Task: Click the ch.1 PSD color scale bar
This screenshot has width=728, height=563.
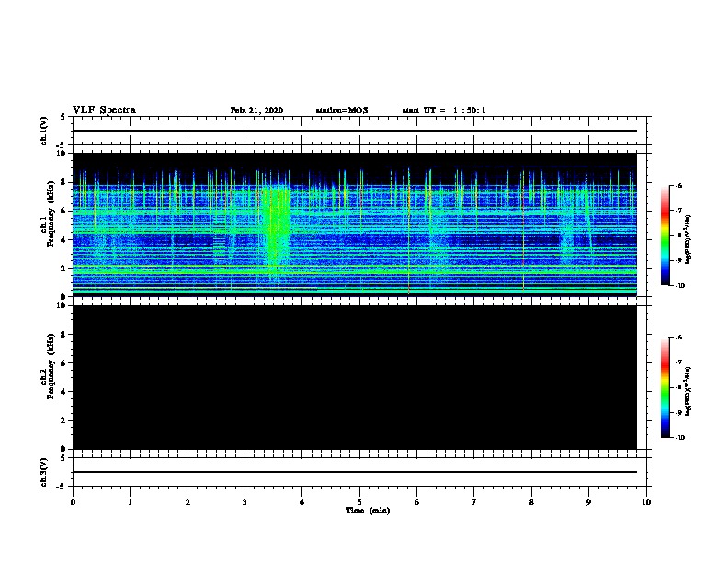Action: tap(665, 236)
